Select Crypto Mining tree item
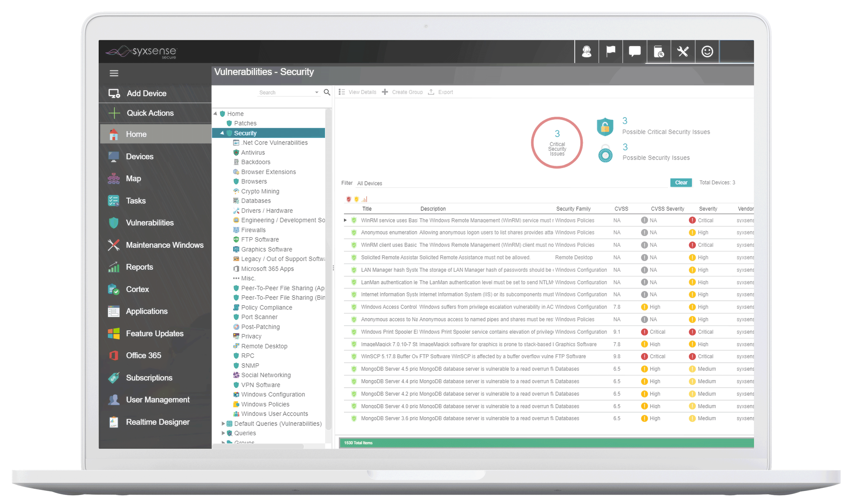Viewport: 855px width, 504px height. (256, 192)
